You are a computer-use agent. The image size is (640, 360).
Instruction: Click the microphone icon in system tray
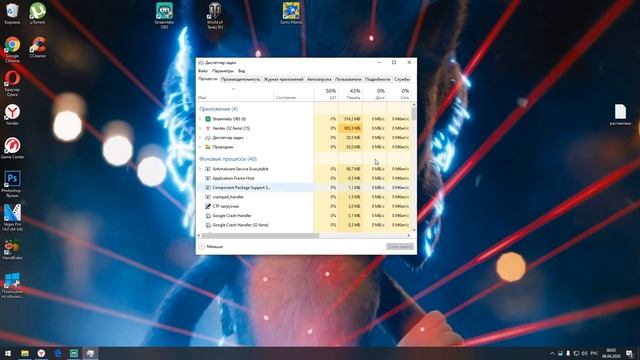[568, 353]
